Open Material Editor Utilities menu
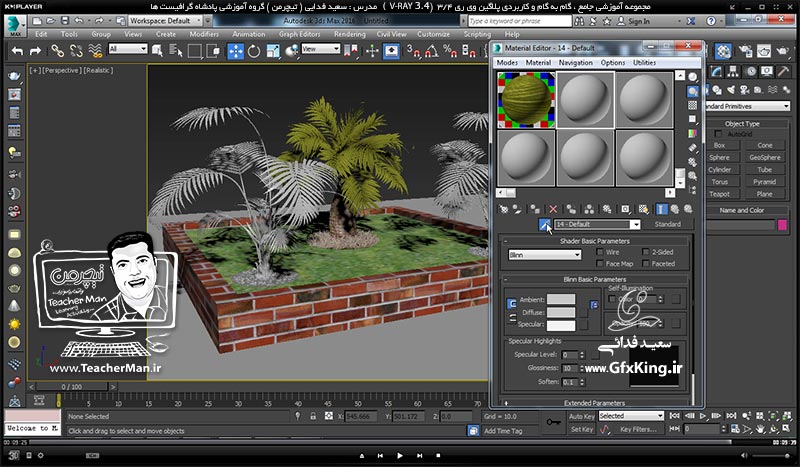 click(x=644, y=62)
